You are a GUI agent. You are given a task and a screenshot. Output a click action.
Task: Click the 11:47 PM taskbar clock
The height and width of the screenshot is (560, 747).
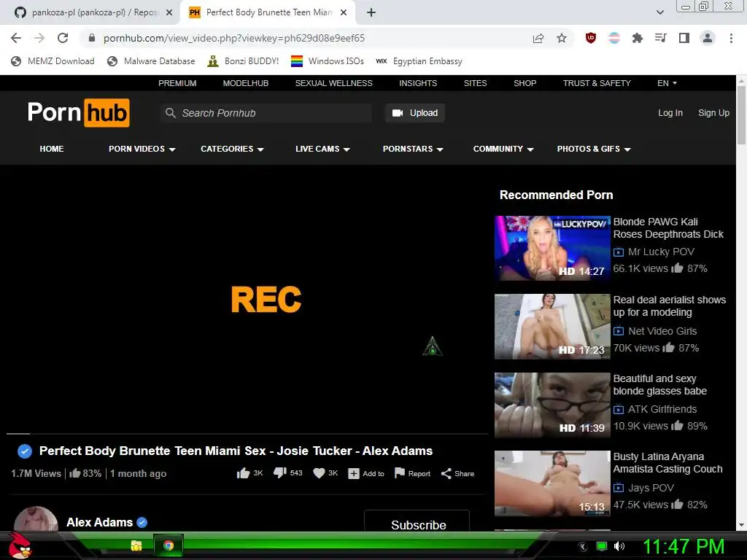pyautogui.click(x=684, y=546)
